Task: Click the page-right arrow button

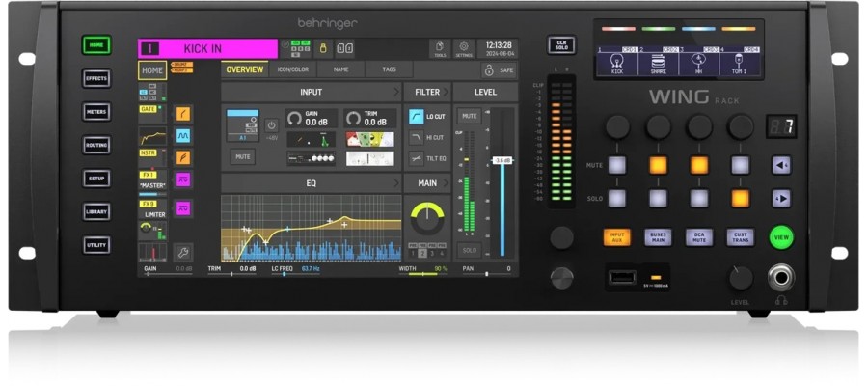Action: [781, 198]
